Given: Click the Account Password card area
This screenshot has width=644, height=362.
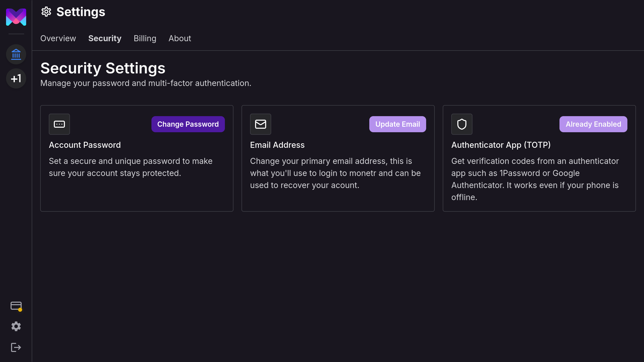Looking at the screenshot, I should (137, 158).
